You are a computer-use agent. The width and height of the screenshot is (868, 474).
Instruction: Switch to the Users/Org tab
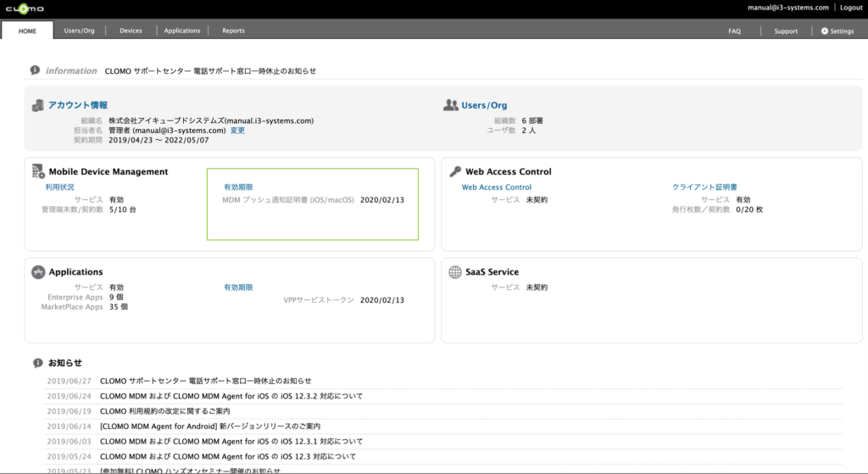tap(79, 31)
